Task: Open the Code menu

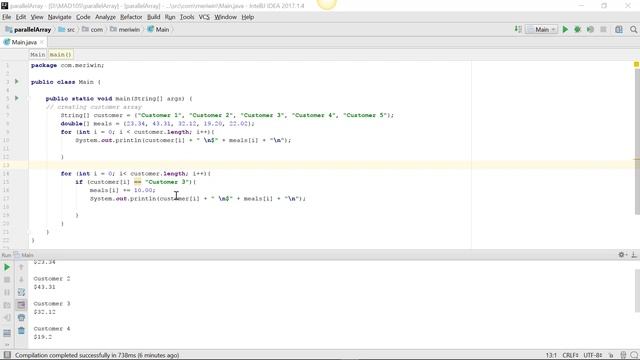Action: point(83,17)
